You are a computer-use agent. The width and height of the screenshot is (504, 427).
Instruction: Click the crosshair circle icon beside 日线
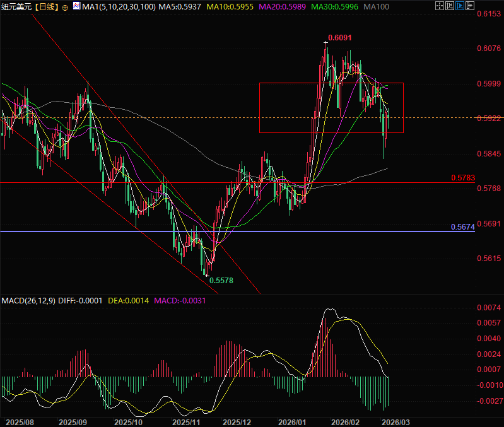pyautogui.click(x=66, y=7)
